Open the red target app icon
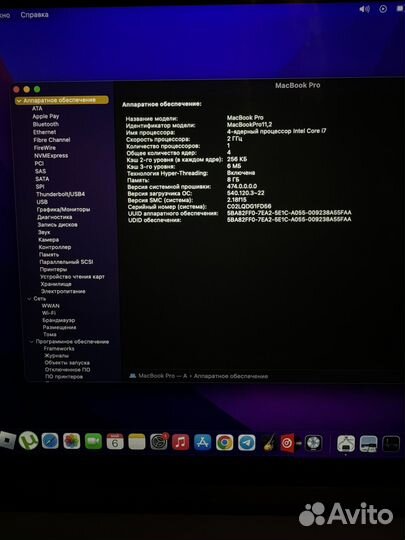Viewport: 405px width, 540px height. (288, 443)
